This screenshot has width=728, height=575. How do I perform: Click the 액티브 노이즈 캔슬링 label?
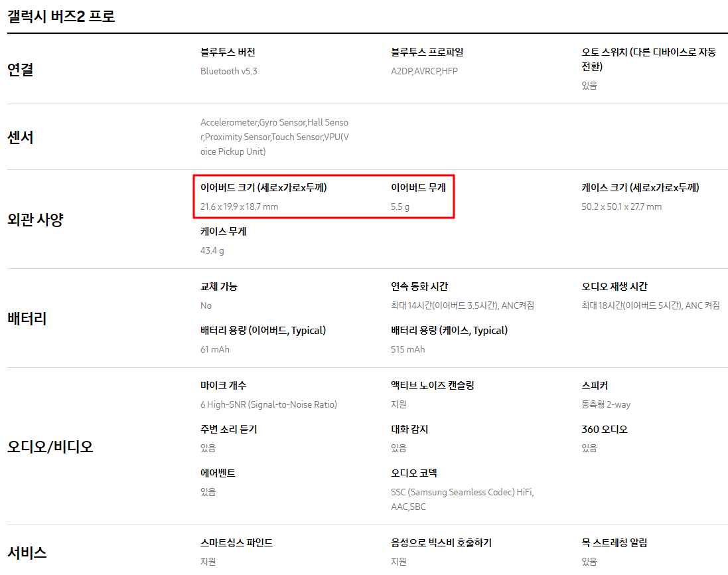coord(432,386)
